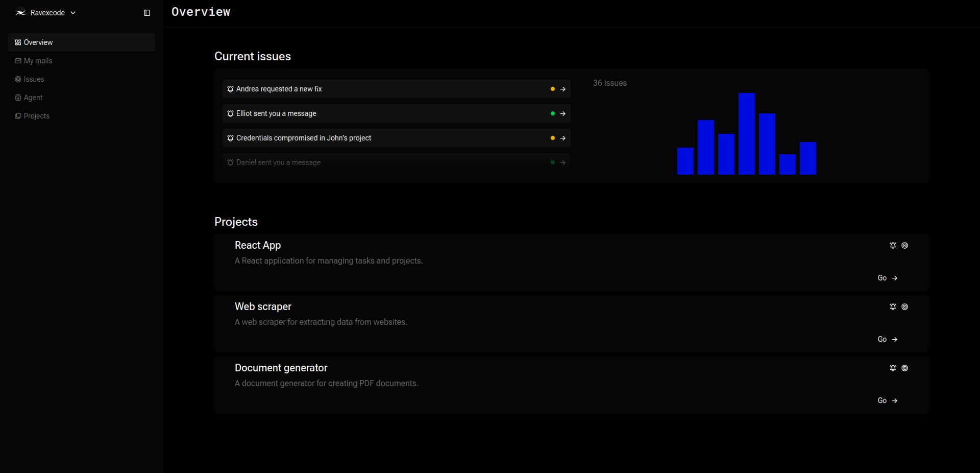Screen dimensions: 980x473
Task: Open Projects in the sidebar
Action: click(82, 116)
